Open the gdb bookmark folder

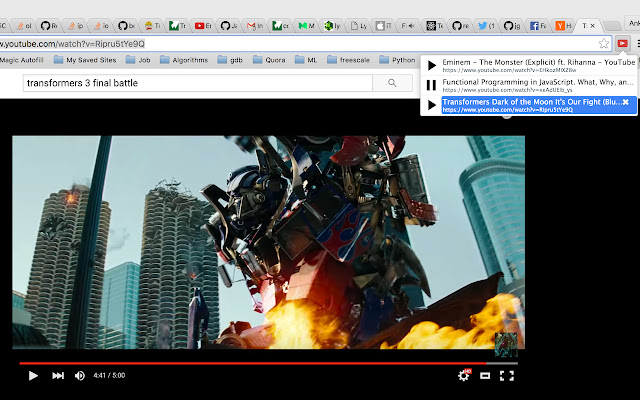tap(230, 60)
